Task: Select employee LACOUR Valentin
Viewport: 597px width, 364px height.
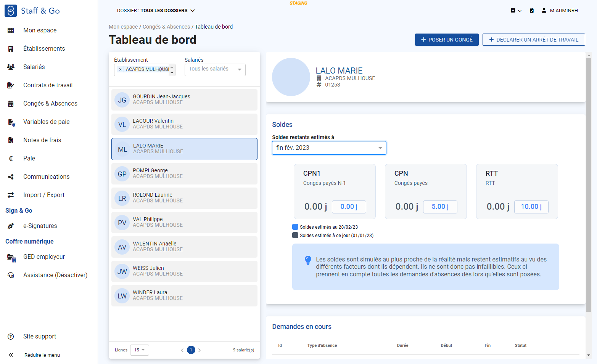Action: 184,124
